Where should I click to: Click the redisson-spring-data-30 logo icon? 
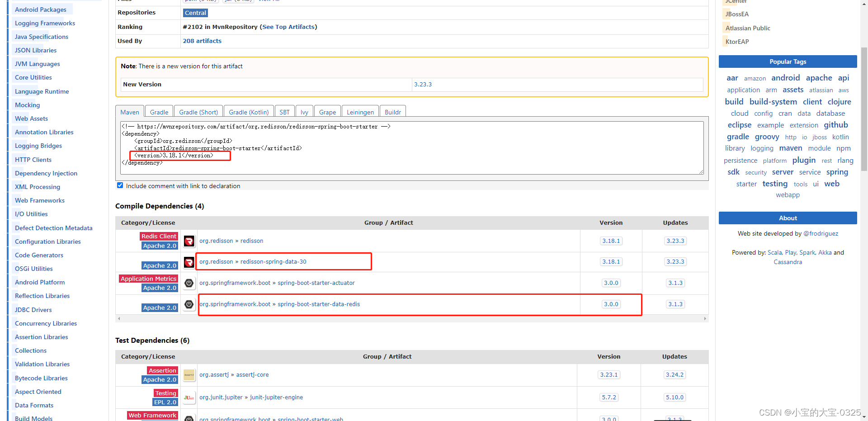[x=189, y=262]
